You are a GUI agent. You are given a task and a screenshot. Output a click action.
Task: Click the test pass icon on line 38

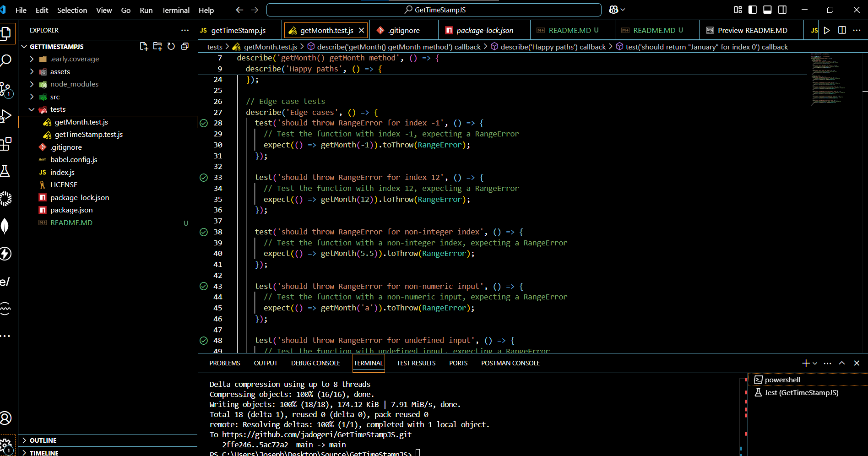pyautogui.click(x=204, y=232)
